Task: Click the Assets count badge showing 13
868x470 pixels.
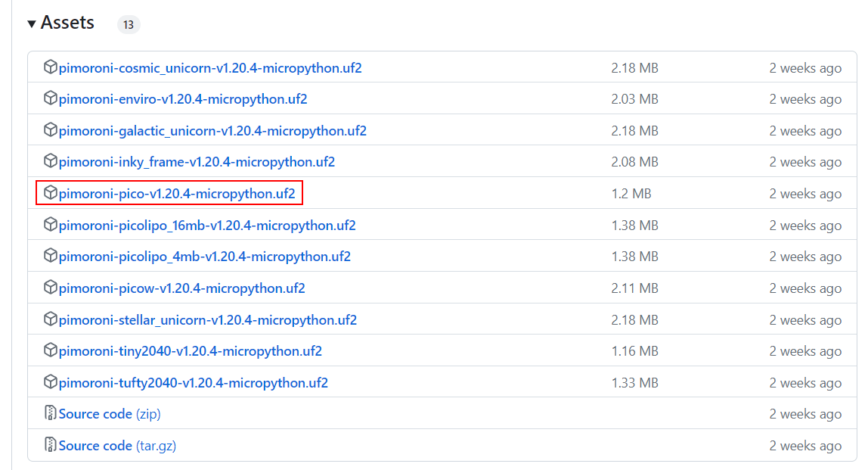Action: [129, 25]
